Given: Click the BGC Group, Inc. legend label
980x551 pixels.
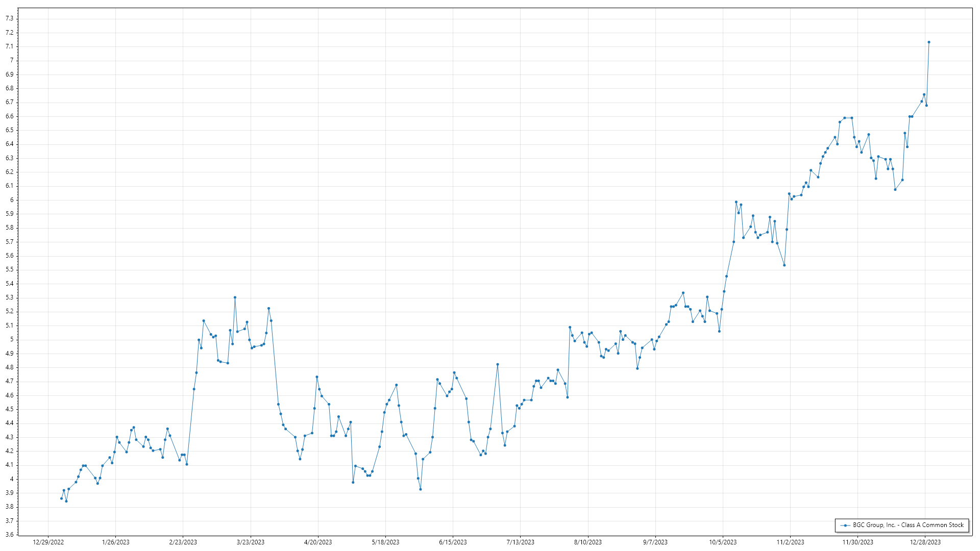Looking at the screenshot, I should click(x=908, y=525).
